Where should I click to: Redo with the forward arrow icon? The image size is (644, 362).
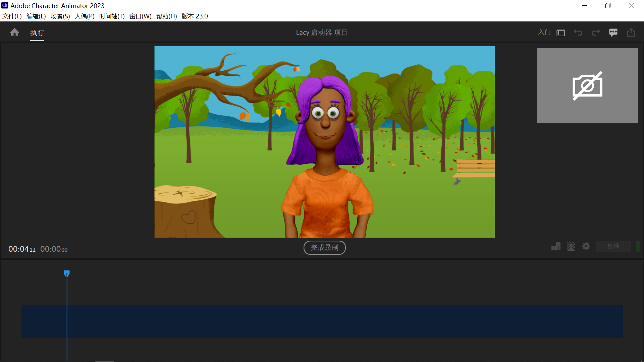point(596,33)
